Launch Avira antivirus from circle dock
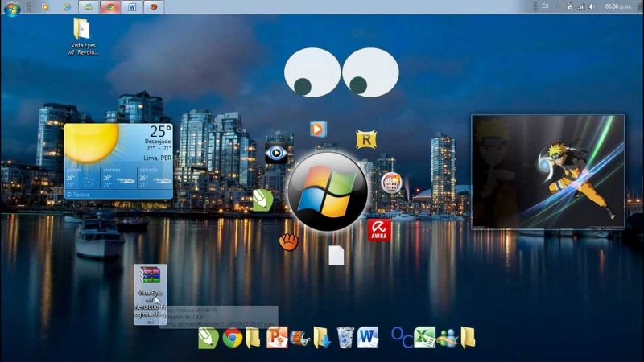The image size is (644, 362). [379, 230]
